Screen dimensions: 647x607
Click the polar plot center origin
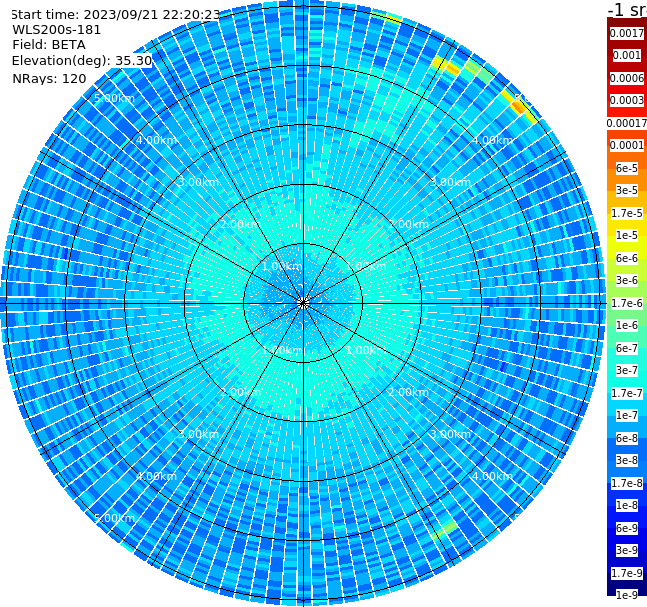303,303
